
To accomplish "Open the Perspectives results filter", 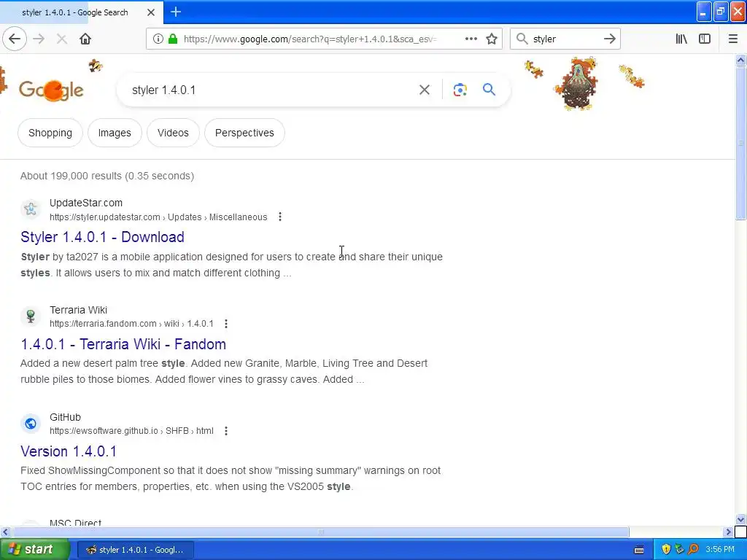I will (244, 133).
